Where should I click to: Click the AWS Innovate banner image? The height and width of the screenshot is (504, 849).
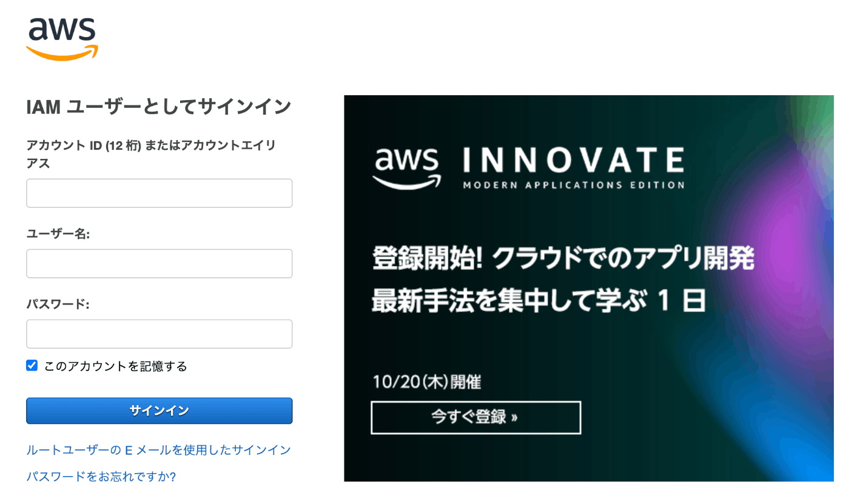tap(589, 288)
